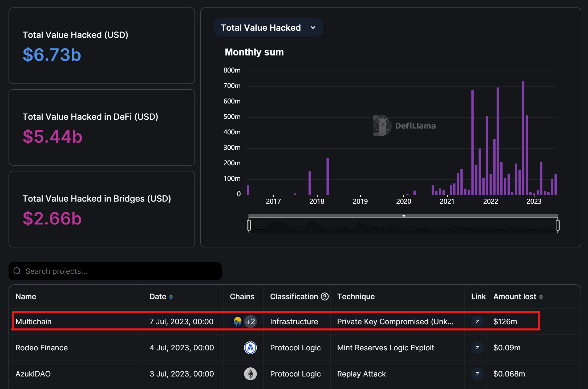Expand the +2 chains badge for Multichain
The height and width of the screenshot is (389, 588).
click(251, 322)
